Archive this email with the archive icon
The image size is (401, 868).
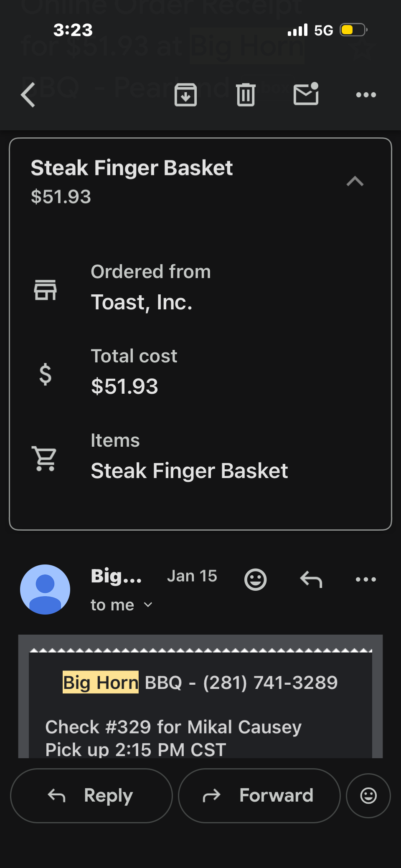[185, 95]
